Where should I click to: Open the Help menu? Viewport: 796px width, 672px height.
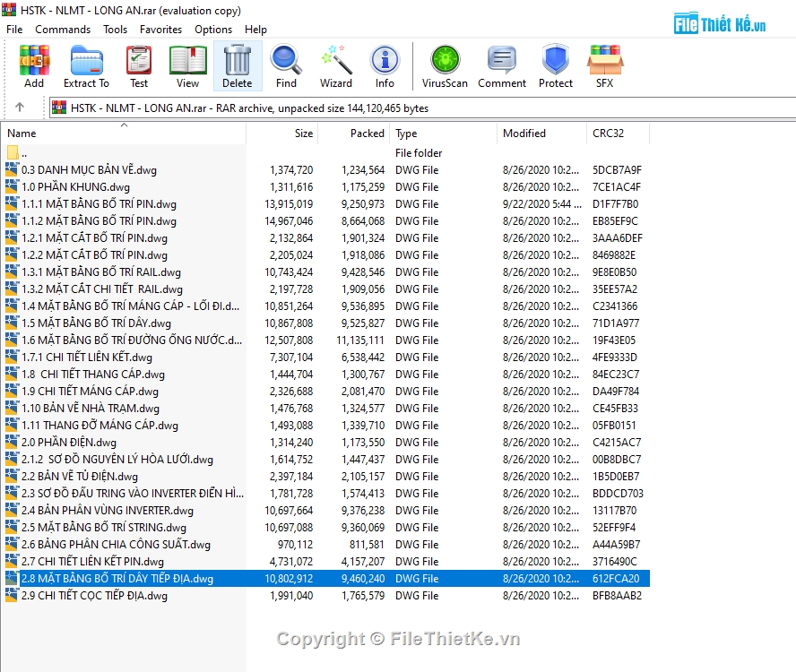point(255,30)
